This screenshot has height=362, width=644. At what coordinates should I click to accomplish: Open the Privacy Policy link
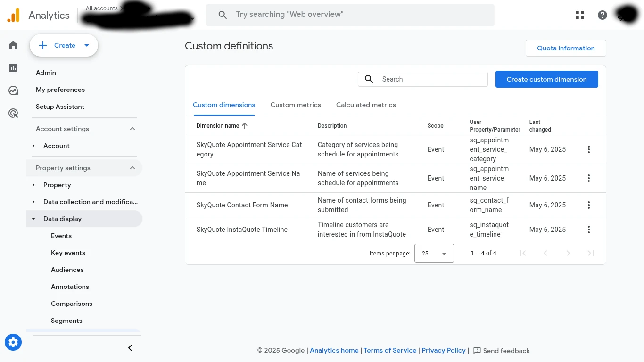pos(443,350)
